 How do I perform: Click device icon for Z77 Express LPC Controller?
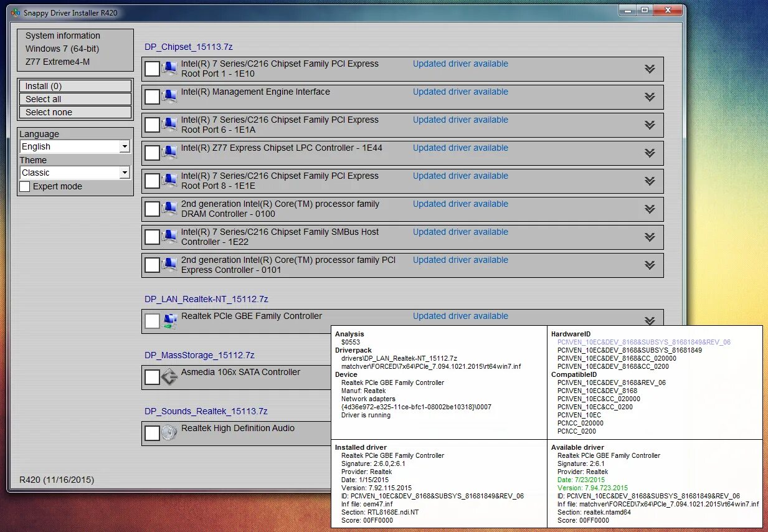pyautogui.click(x=169, y=153)
